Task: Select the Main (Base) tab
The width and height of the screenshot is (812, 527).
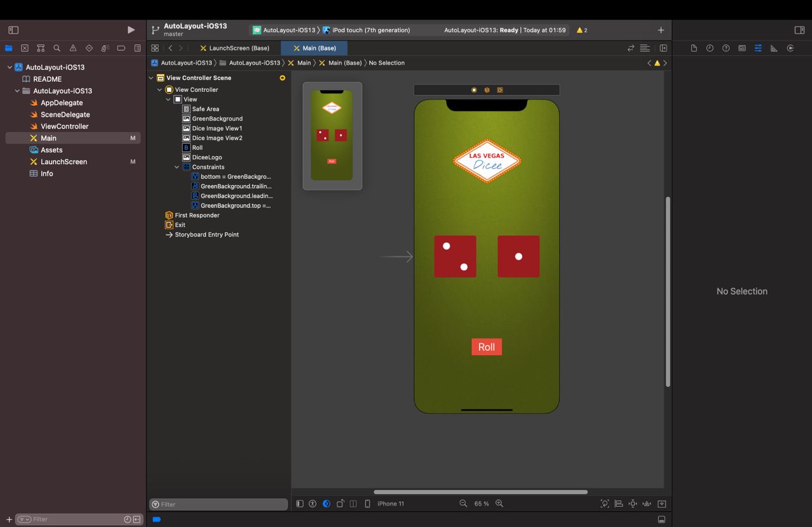Action: tap(315, 48)
